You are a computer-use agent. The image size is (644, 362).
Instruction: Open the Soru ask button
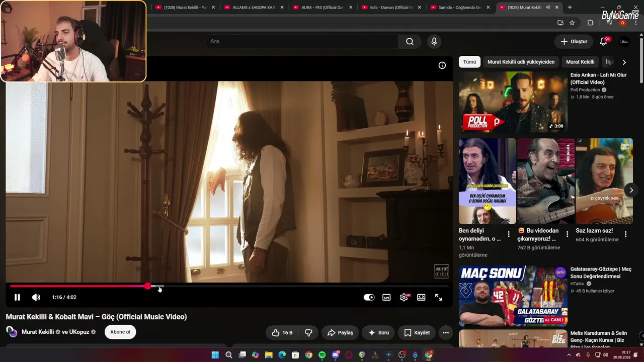click(x=378, y=332)
